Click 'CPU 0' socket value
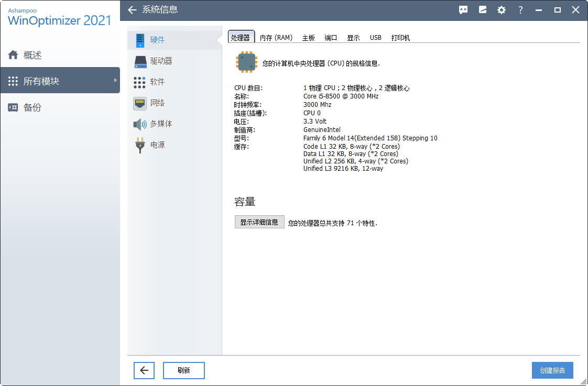The width and height of the screenshot is (588, 386). tap(312, 113)
